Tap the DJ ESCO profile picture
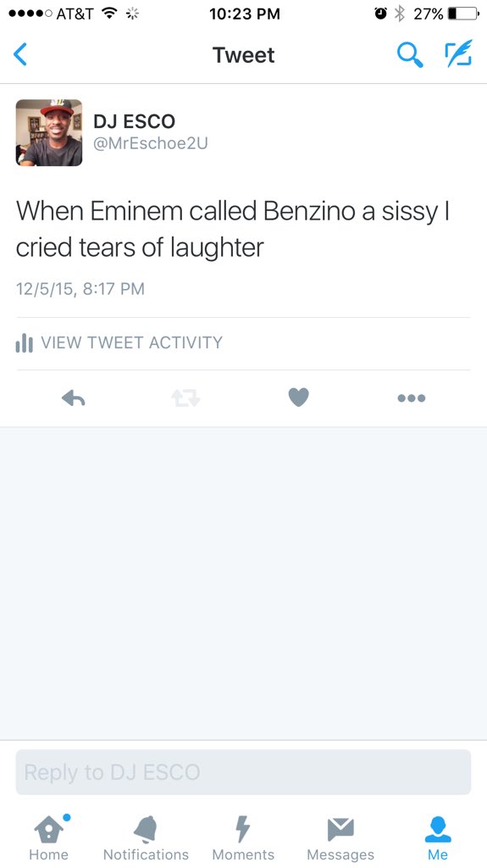The image size is (487, 868). (x=49, y=133)
